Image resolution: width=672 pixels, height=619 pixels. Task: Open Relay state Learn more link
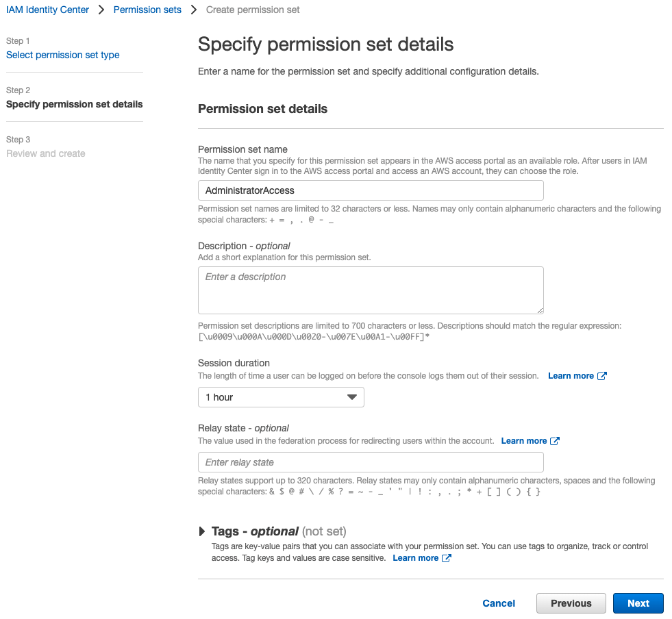[524, 441]
